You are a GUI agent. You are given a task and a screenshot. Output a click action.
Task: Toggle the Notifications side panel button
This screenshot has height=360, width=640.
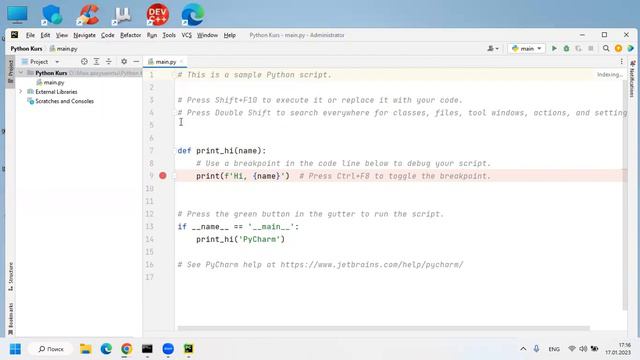(x=632, y=78)
